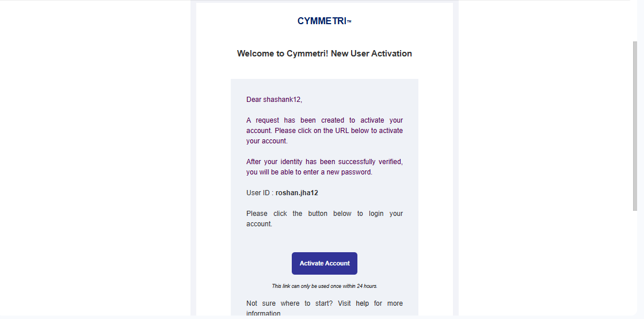644x319 pixels.
Task: Click the trademark symbol beside the CYMMETRI logo
Action: tap(349, 21)
